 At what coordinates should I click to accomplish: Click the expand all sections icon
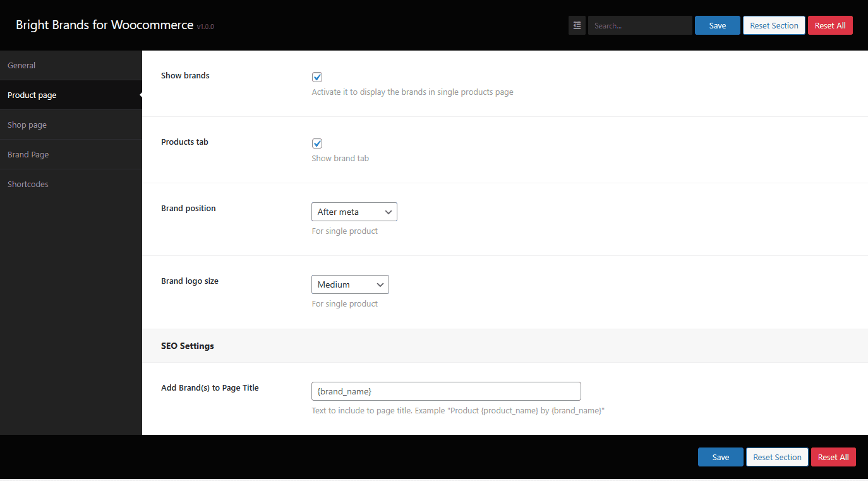[x=577, y=25]
